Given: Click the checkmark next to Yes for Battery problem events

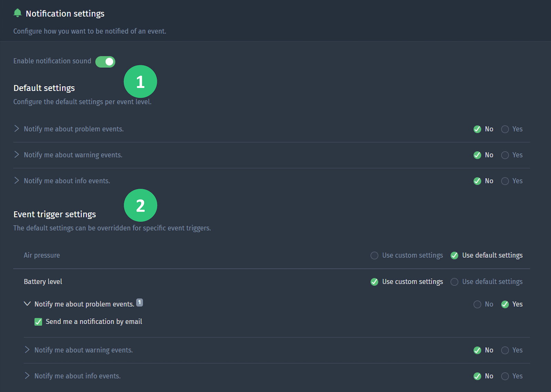Looking at the screenshot, I should click(x=505, y=304).
